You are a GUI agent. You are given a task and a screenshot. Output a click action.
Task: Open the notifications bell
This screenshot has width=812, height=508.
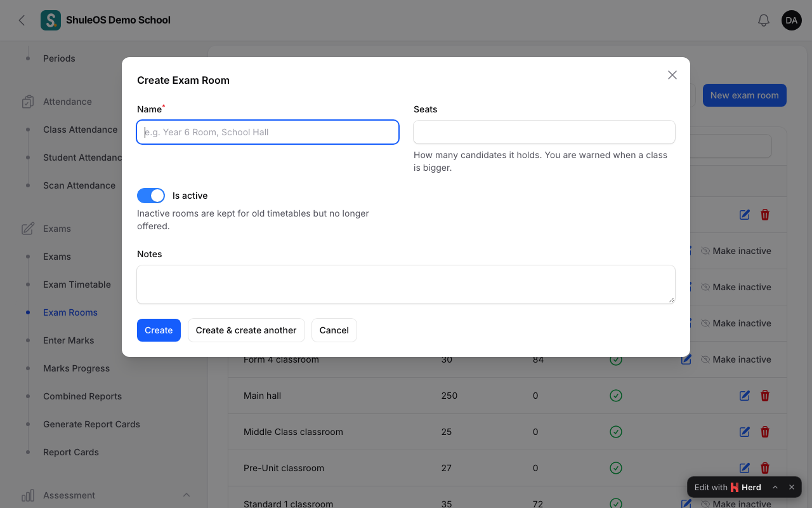tap(764, 20)
